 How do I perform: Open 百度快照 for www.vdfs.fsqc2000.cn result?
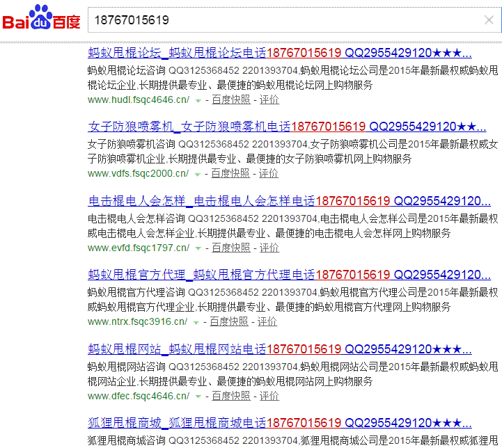pos(230,173)
